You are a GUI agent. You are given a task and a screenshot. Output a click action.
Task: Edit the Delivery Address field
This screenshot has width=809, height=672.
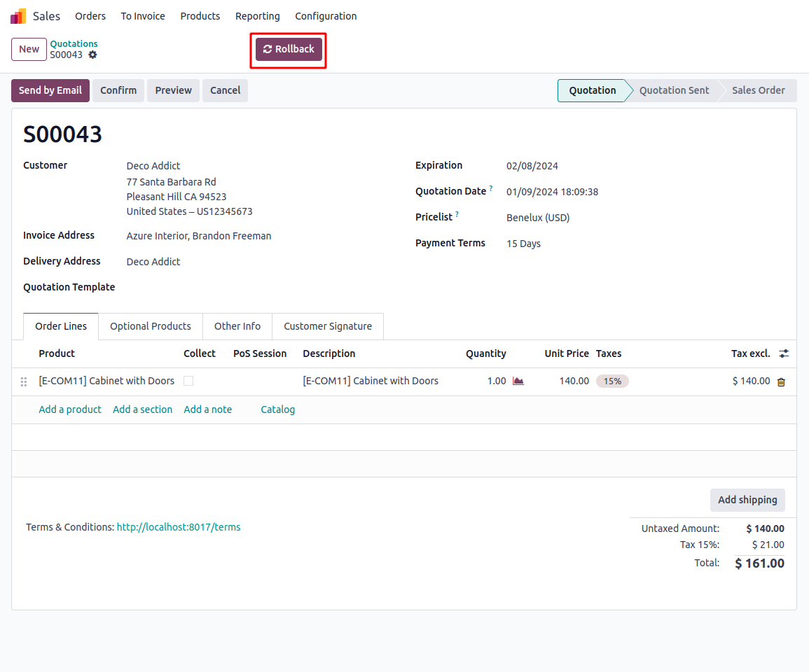click(x=153, y=262)
